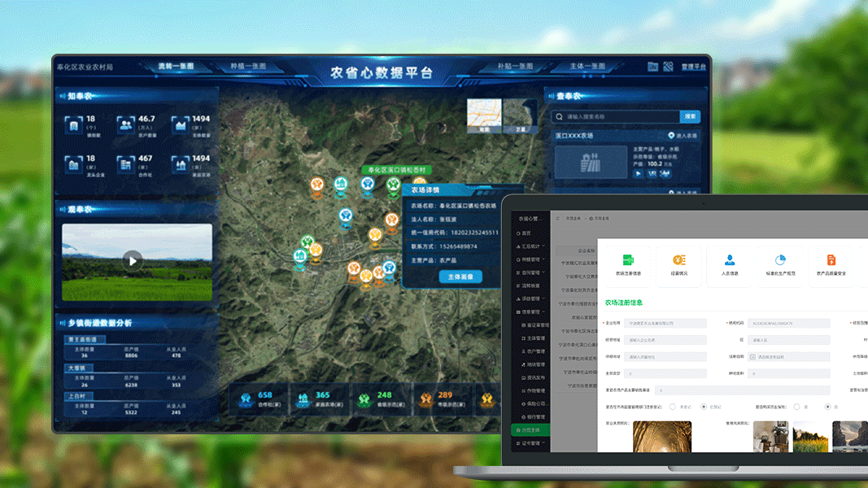Click the tunnel photo in laptop form

point(662,437)
